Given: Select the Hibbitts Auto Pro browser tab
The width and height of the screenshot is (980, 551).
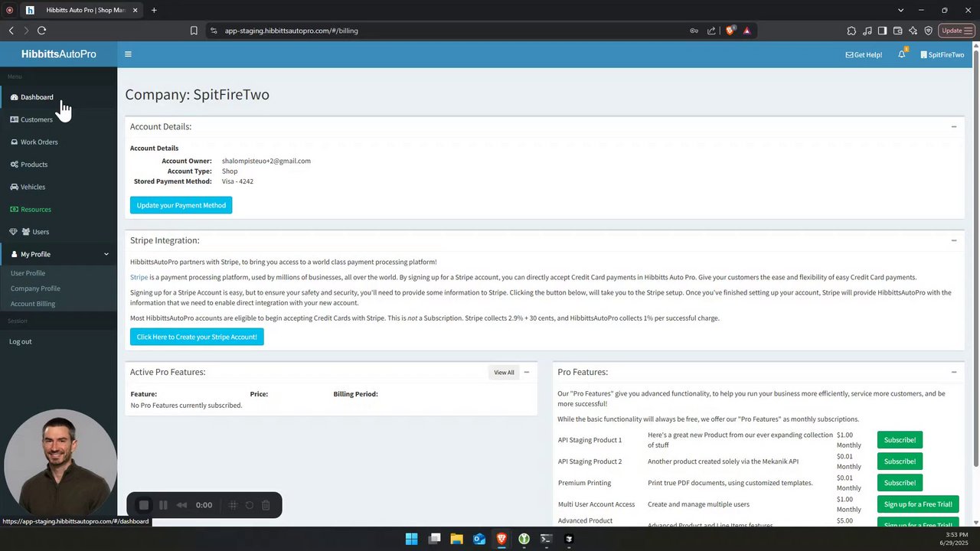Looking at the screenshot, I should (x=81, y=10).
